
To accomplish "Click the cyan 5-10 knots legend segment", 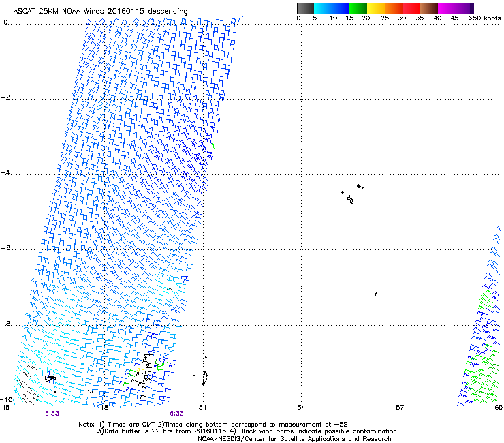I will click(x=323, y=8).
